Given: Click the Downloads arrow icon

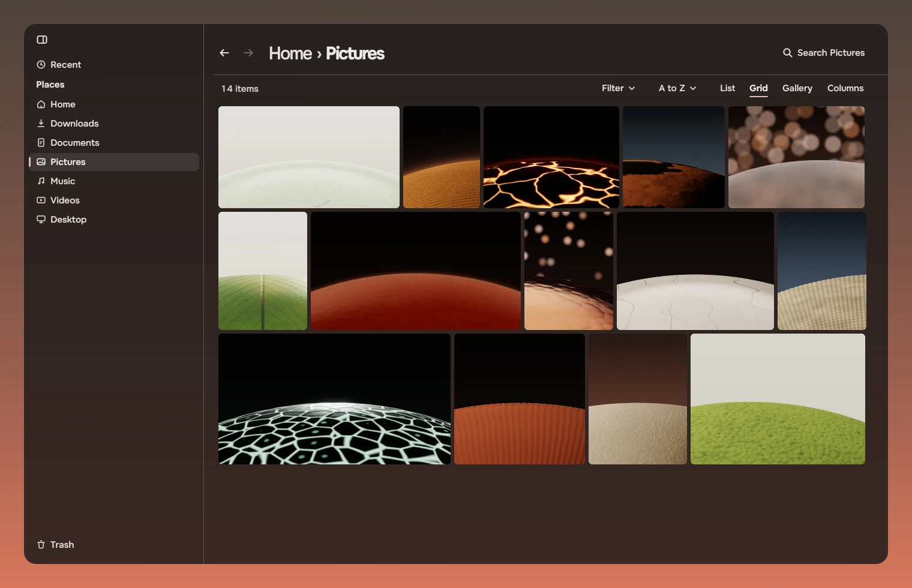Looking at the screenshot, I should click(x=41, y=123).
